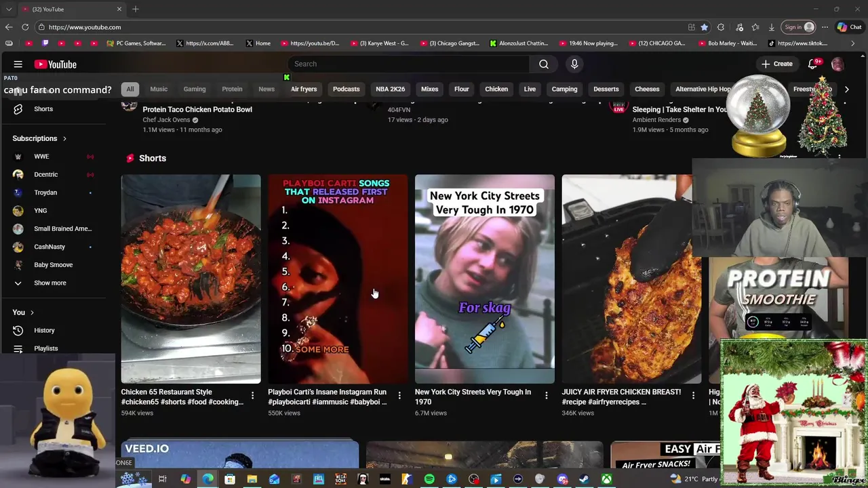Open Xbox app from the taskbar
The image size is (868, 488).
coord(606,479)
